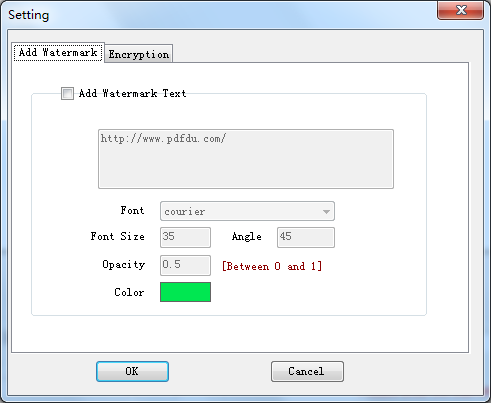Expand the Font dropdown arrow
This screenshot has width=491, height=404.
click(326, 212)
